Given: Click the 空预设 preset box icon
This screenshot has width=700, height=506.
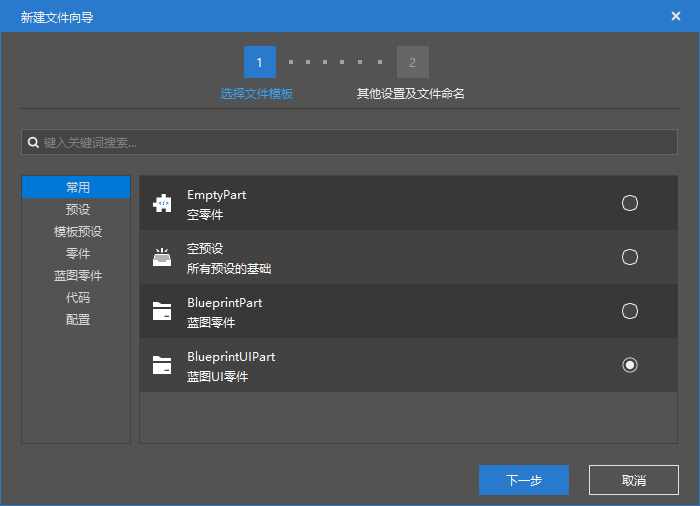Looking at the screenshot, I should (x=162, y=258).
